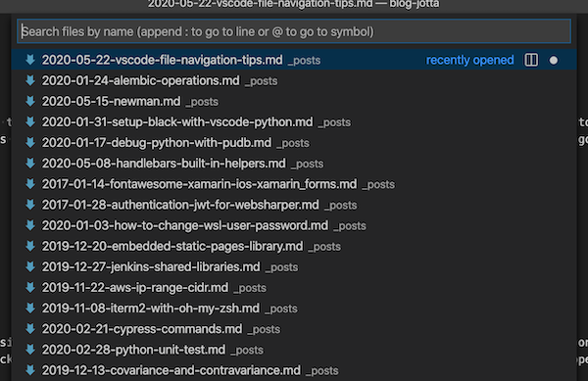The height and width of the screenshot is (381, 588).
Task: Click markdown icon beside vscode-file-navigation-tips
Action: click(x=30, y=60)
